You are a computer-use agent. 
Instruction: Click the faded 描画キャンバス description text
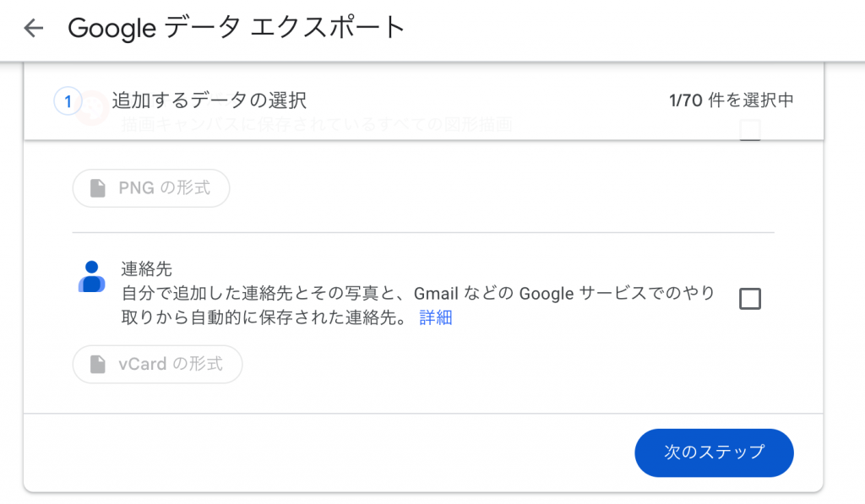[317, 125]
